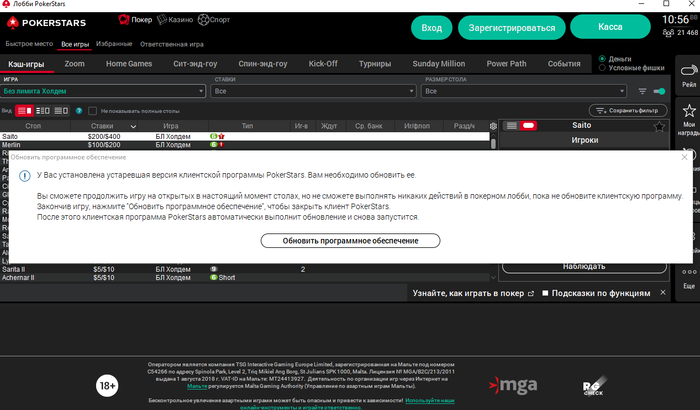The height and width of the screenshot is (410, 700).
Task: Click the RG Check logo
Action: click(x=594, y=386)
